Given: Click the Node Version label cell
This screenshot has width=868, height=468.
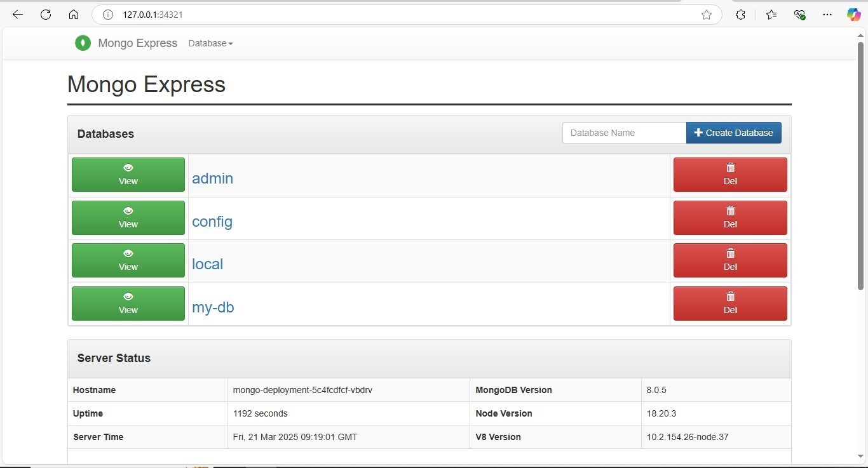Looking at the screenshot, I should 555,413.
